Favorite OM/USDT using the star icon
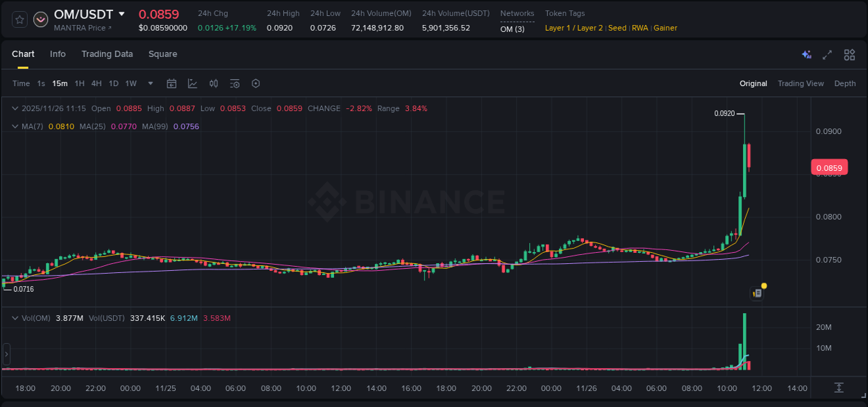Screen dimensions: 868x407 pos(19,19)
